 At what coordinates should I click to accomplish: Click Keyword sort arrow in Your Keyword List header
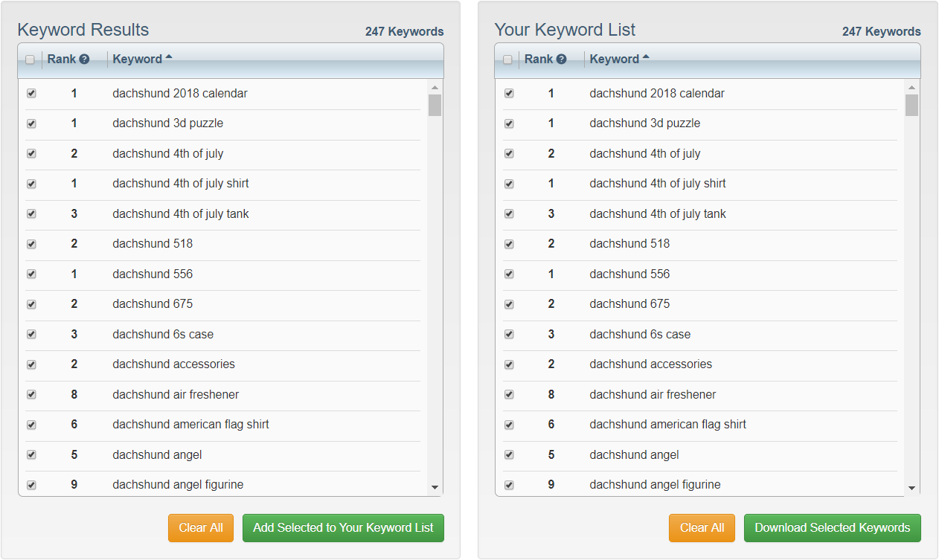pos(646,57)
